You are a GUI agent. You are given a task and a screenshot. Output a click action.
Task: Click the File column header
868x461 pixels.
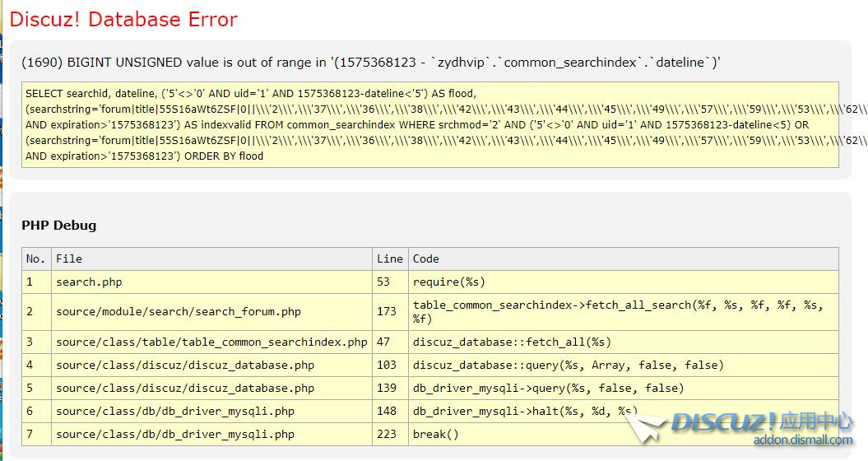(x=212, y=258)
